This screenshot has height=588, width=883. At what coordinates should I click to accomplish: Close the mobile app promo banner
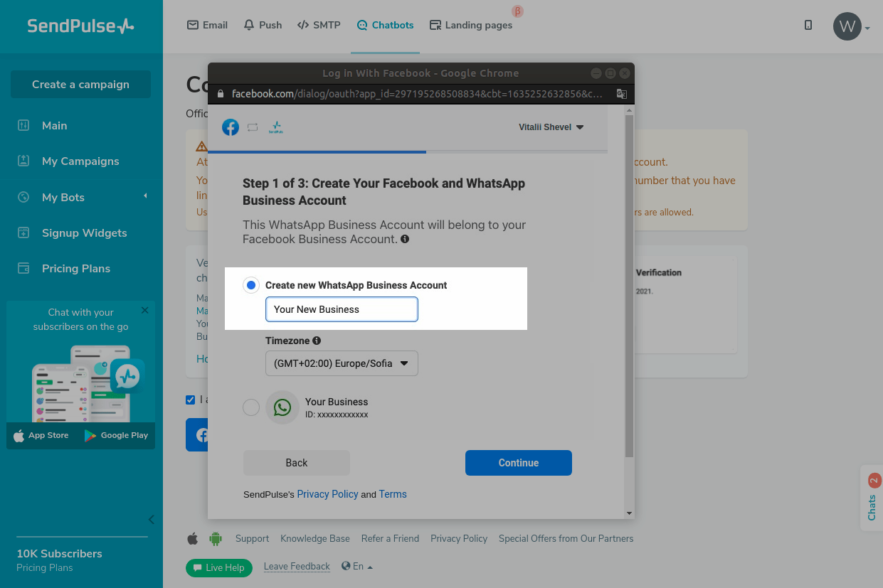(145, 311)
